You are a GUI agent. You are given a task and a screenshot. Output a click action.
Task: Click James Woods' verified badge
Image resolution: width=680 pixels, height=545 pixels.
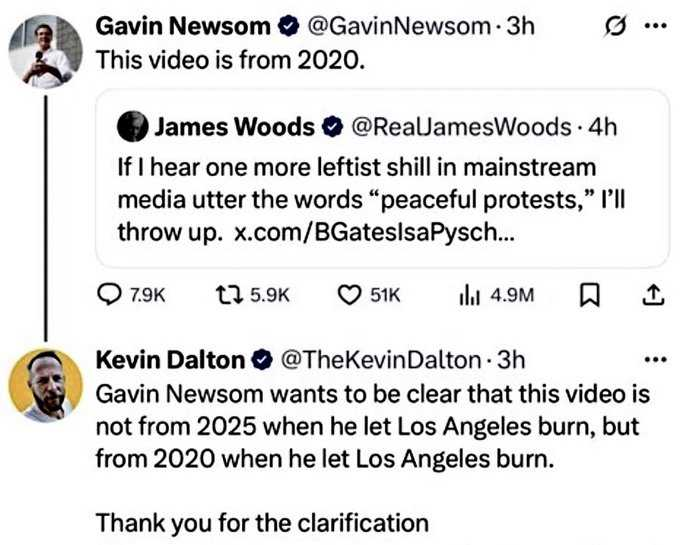coord(332,127)
